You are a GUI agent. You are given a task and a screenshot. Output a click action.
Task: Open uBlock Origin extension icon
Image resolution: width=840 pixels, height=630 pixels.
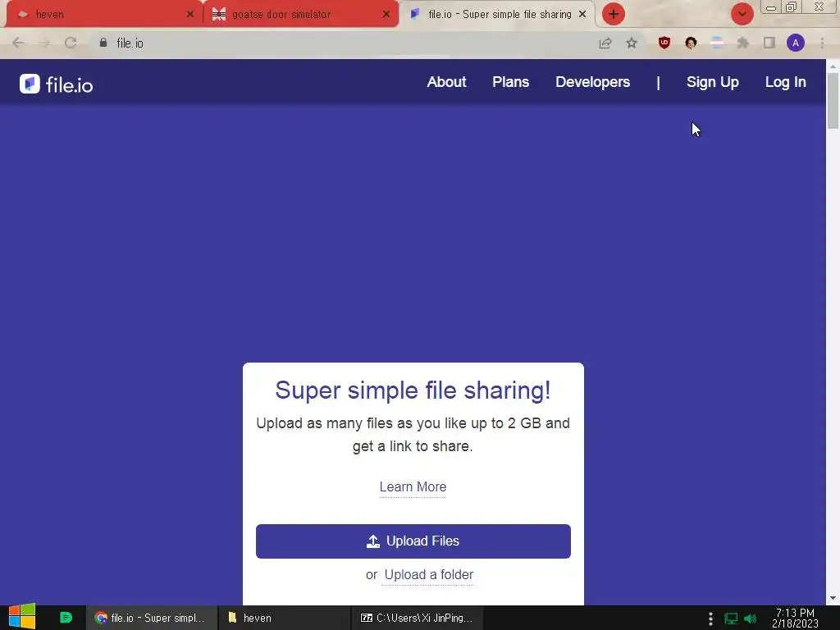coord(664,43)
